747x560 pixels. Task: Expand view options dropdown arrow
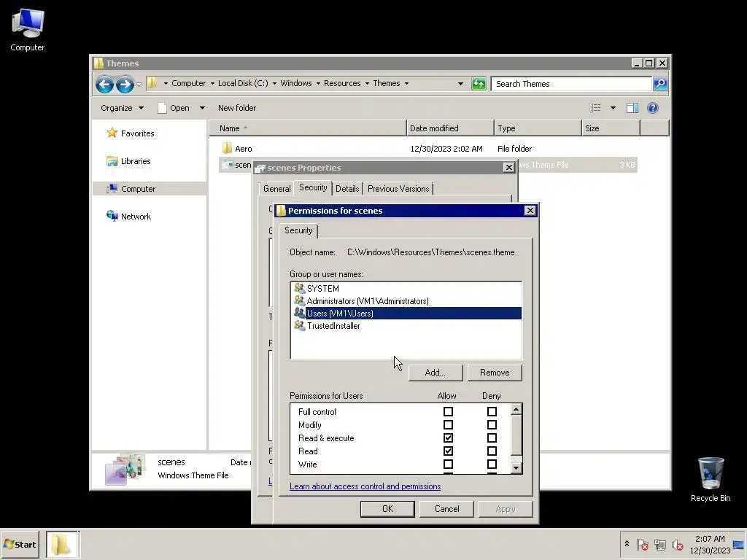pyautogui.click(x=613, y=108)
